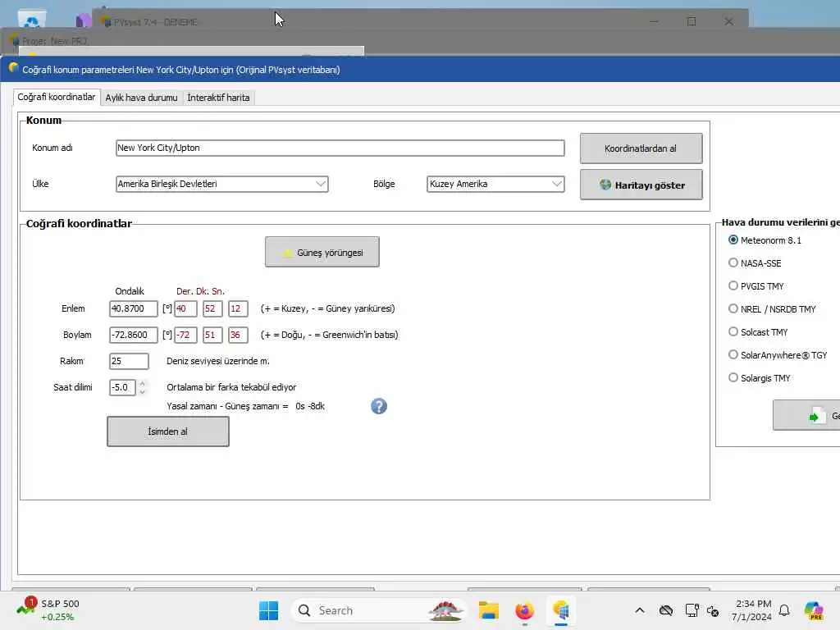
Task: Click the notification bell icon
Action: [x=784, y=610]
